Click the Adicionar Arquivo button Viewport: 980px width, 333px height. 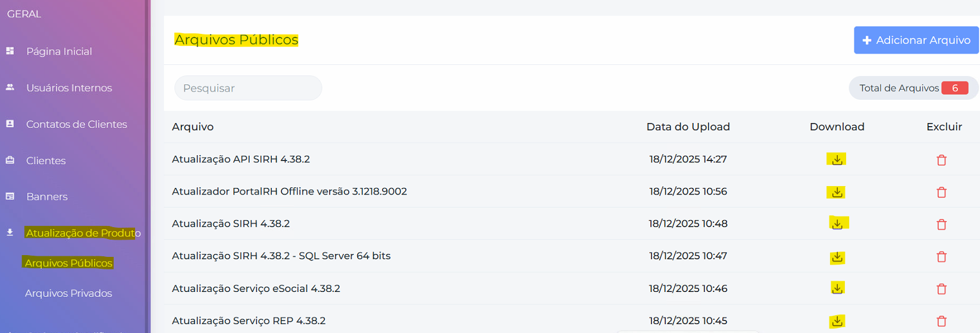click(916, 40)
